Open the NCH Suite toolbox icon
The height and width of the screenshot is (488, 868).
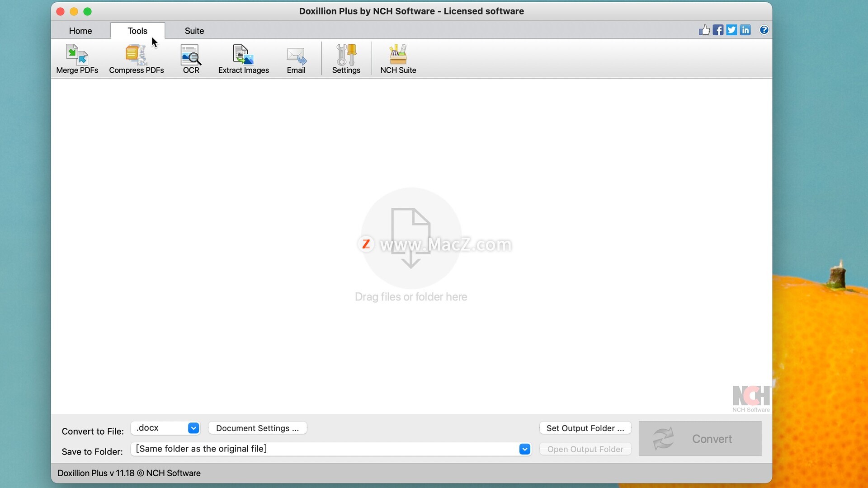tap(398, 59)
